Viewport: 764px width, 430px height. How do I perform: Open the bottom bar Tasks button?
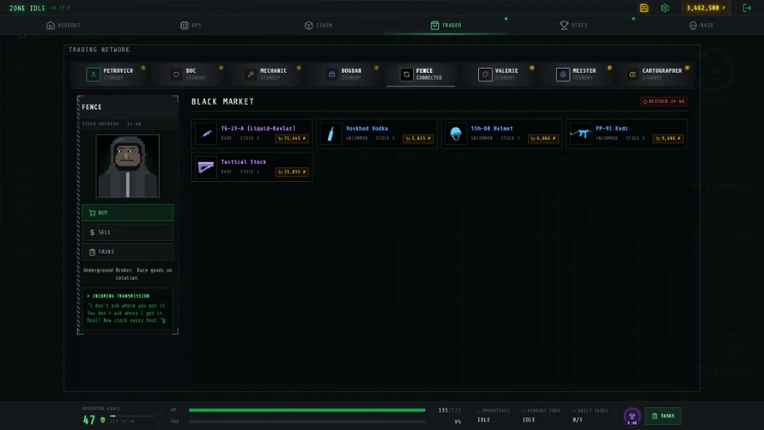tap(663, 416)
